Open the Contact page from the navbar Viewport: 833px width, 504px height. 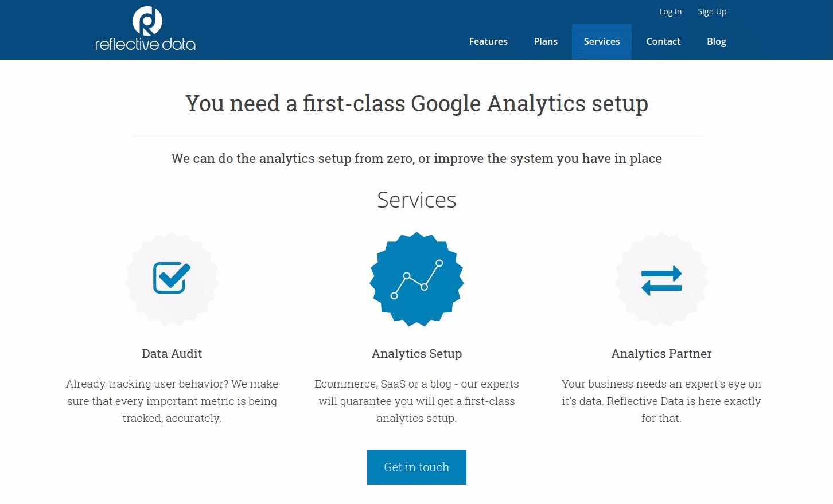click(x=663, y=41)
